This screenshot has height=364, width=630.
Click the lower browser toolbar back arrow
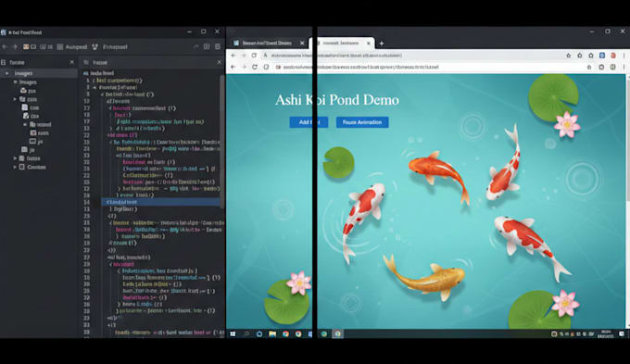click(x=233, y=67)
